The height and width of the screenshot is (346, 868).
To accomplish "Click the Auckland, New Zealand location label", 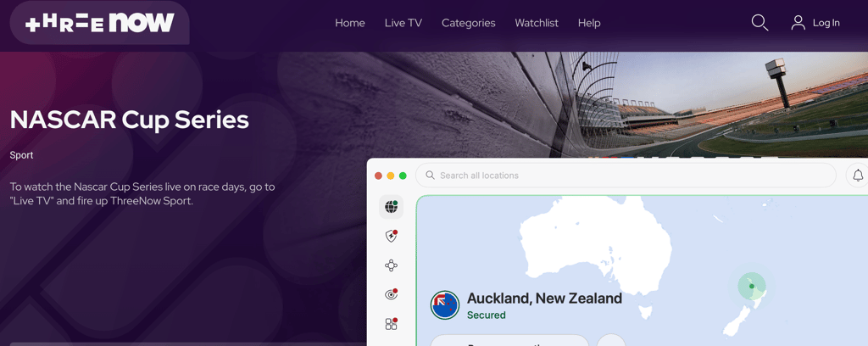I will (545, 299).
